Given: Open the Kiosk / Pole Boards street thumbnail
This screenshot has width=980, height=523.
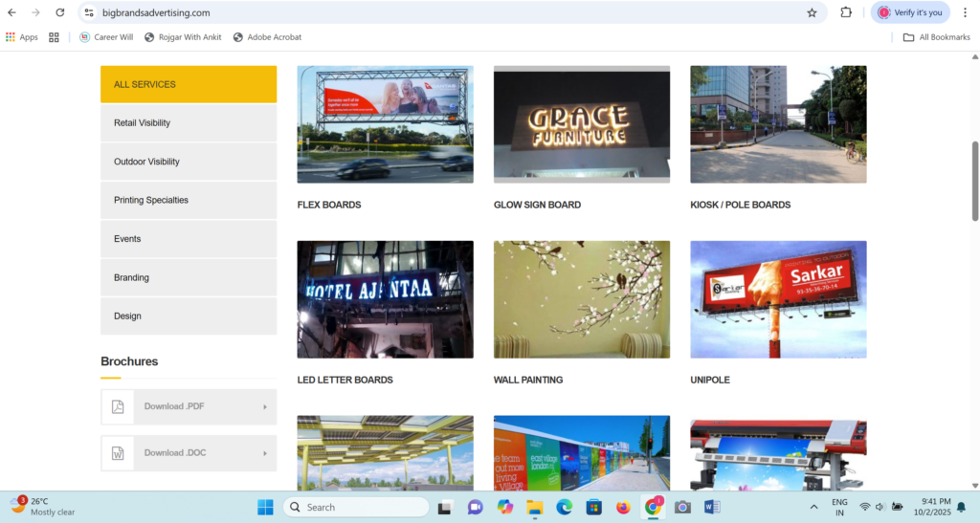Looking at the screenshot, I should pos(778,124).
